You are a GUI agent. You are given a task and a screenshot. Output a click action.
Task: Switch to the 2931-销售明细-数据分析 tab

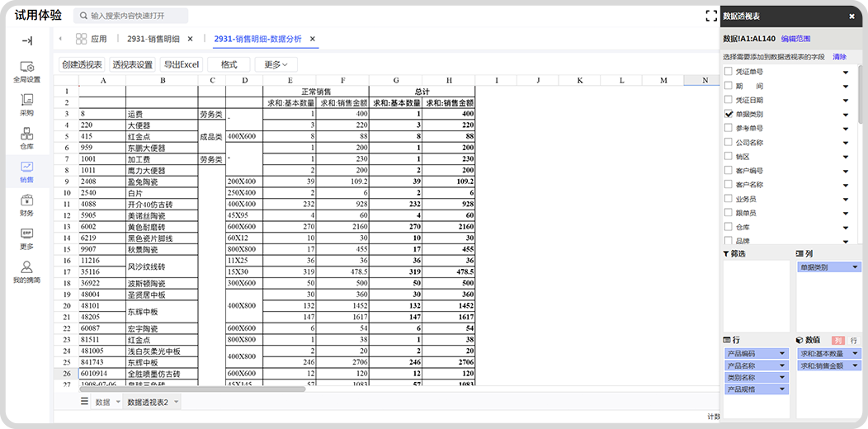point(258,39)
